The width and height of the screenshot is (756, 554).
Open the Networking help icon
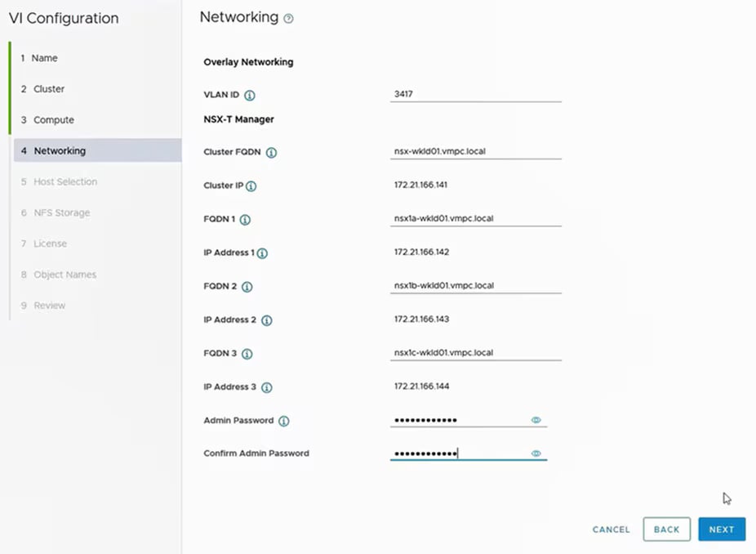[288, 19]
